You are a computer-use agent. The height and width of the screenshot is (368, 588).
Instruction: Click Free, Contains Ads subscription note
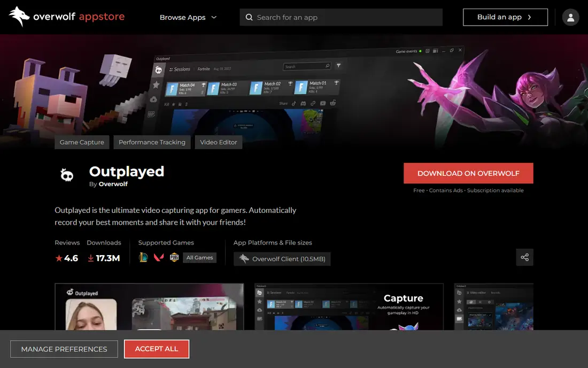click(x=468, y=190)
